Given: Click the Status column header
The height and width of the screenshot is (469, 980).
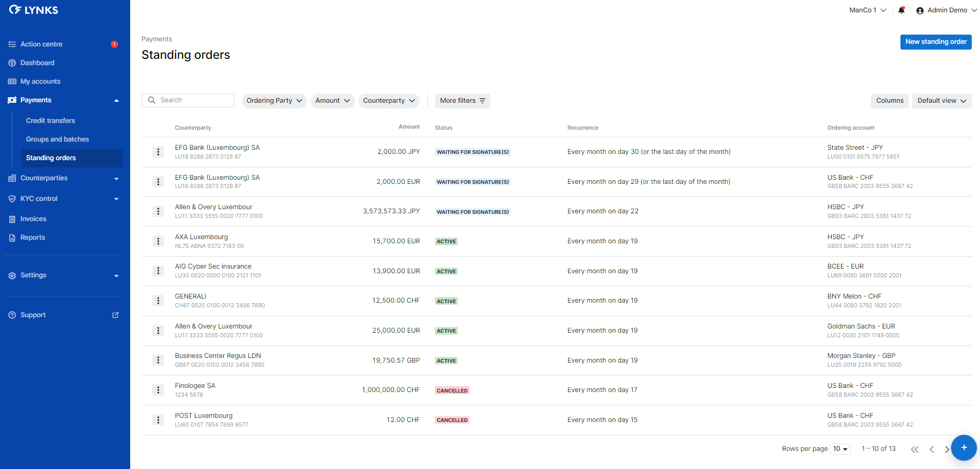Looking at the screenshot, I should click(x=443, y=128).
